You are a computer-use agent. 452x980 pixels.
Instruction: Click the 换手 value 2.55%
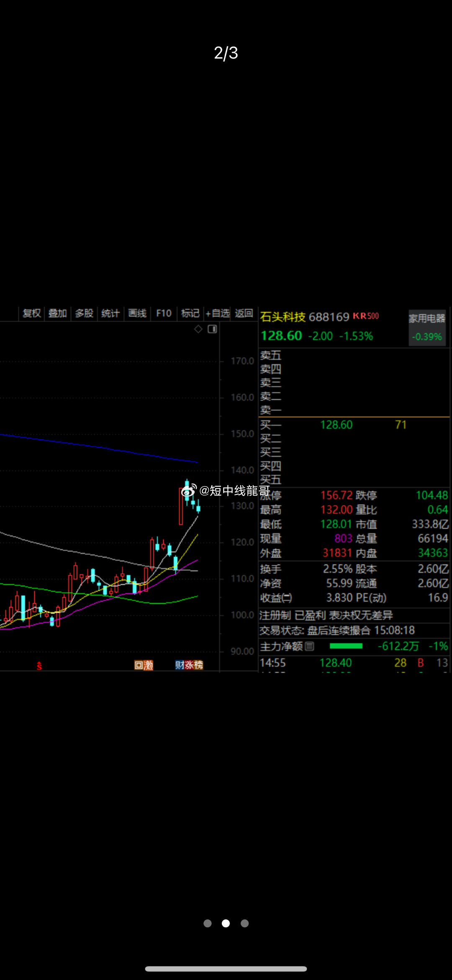(x=338, y=569)
